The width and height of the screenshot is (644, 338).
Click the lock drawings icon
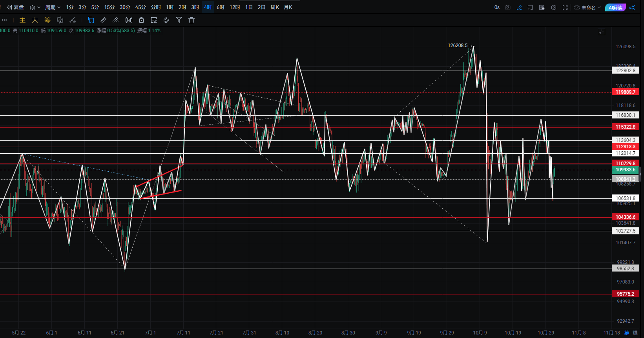click(142, 20)
